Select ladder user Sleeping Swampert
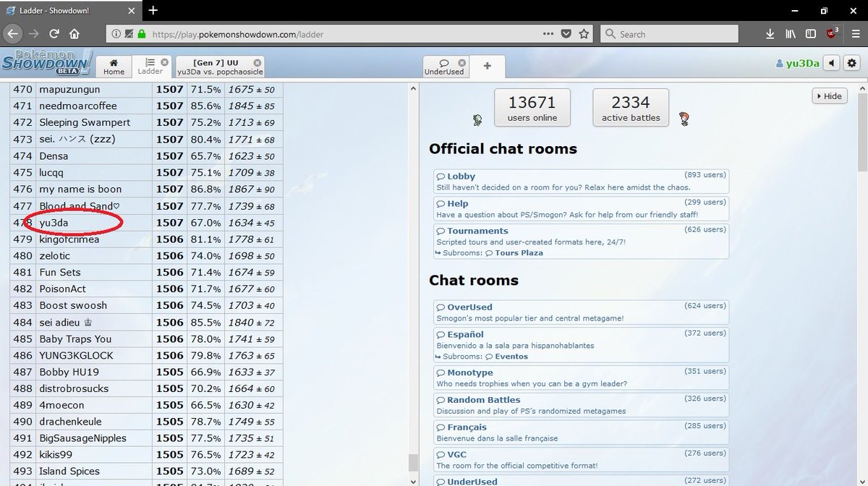The height and width of the screenshot is (486, 868). [x=85, y=123]
